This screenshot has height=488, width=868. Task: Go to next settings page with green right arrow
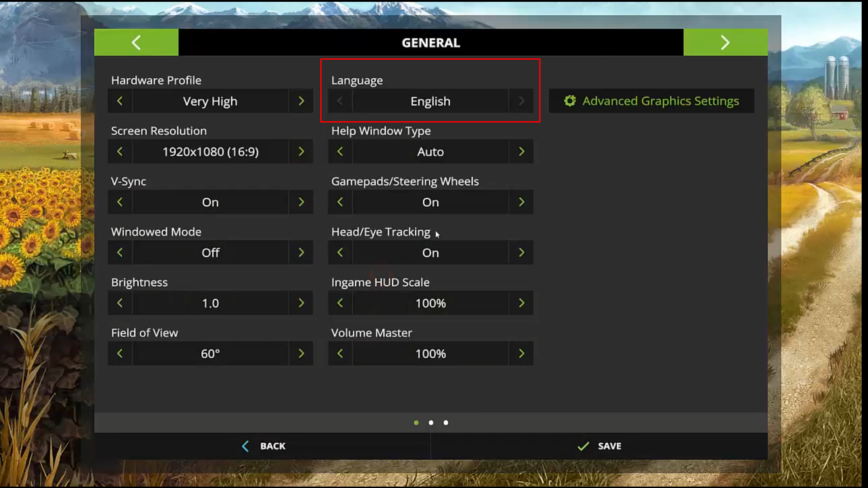(725, 43)
